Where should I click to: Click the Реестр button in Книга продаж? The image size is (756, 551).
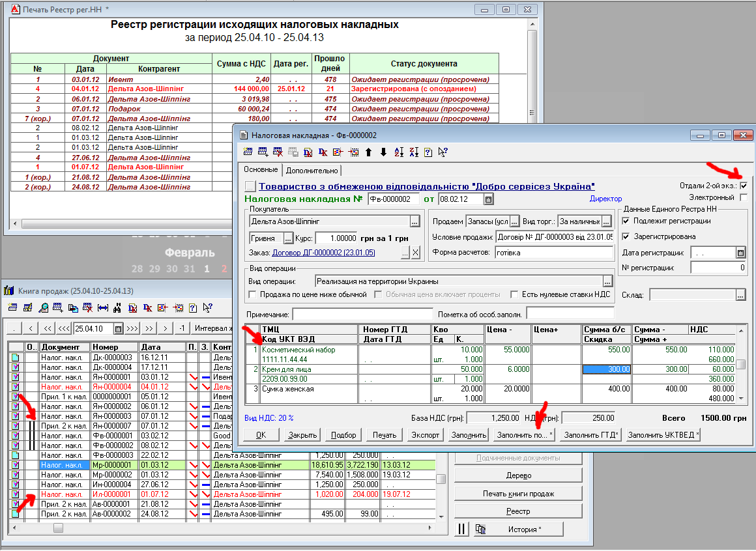click(518, 511)
